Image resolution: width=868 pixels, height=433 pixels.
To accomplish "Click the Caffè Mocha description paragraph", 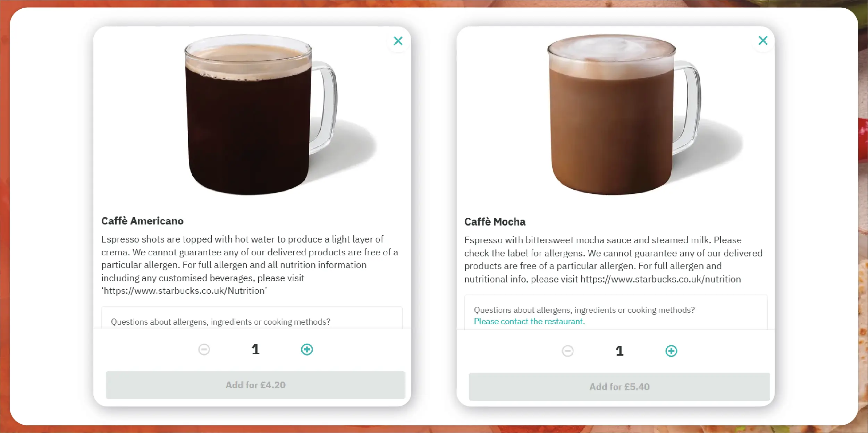I will tap(613, 260).
